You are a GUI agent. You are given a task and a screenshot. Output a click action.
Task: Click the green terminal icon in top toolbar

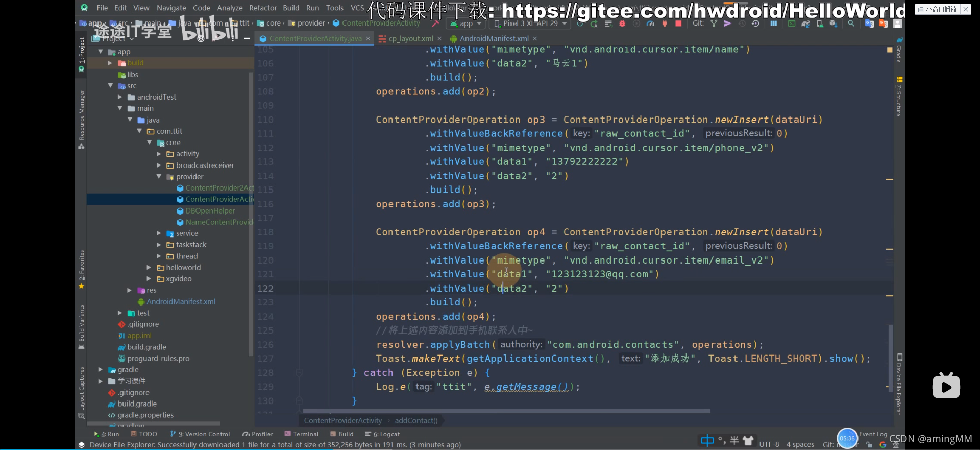pyautogui.click(x=792, y=23)
